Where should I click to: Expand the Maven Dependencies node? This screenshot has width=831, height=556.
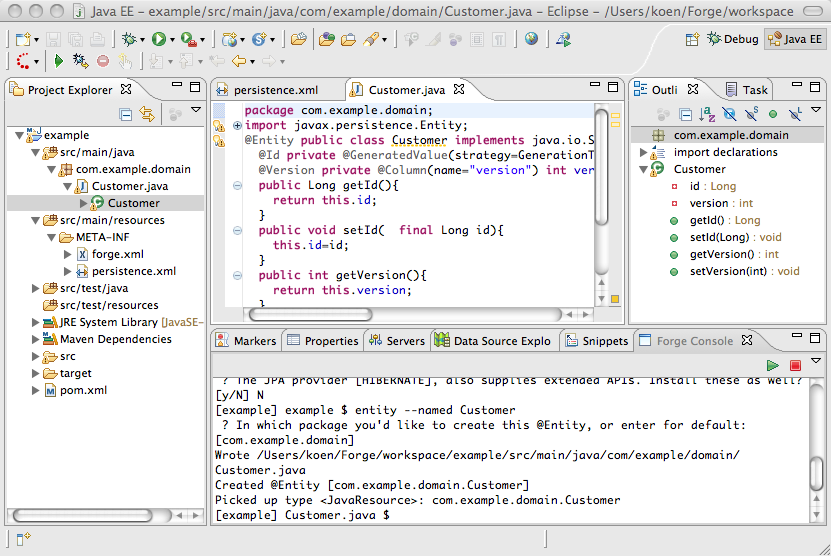pyautogui.click(x=36, y=339)
